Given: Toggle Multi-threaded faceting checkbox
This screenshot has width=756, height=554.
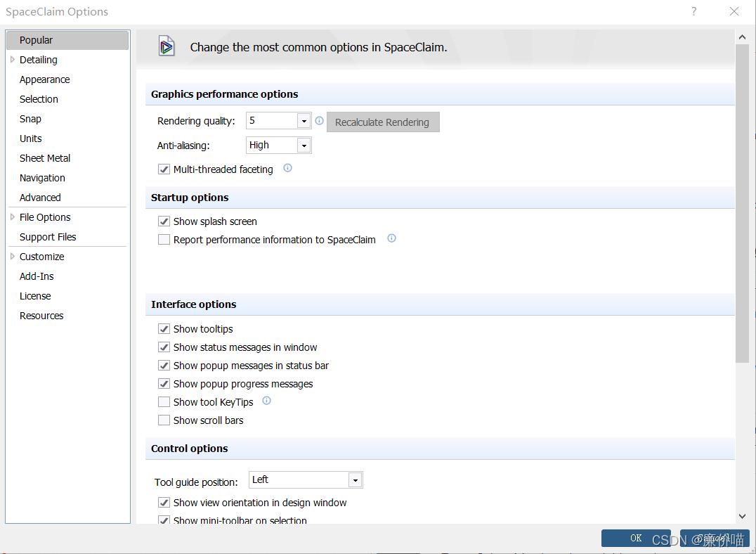Looking at the screenshot, I should point(164,169).
